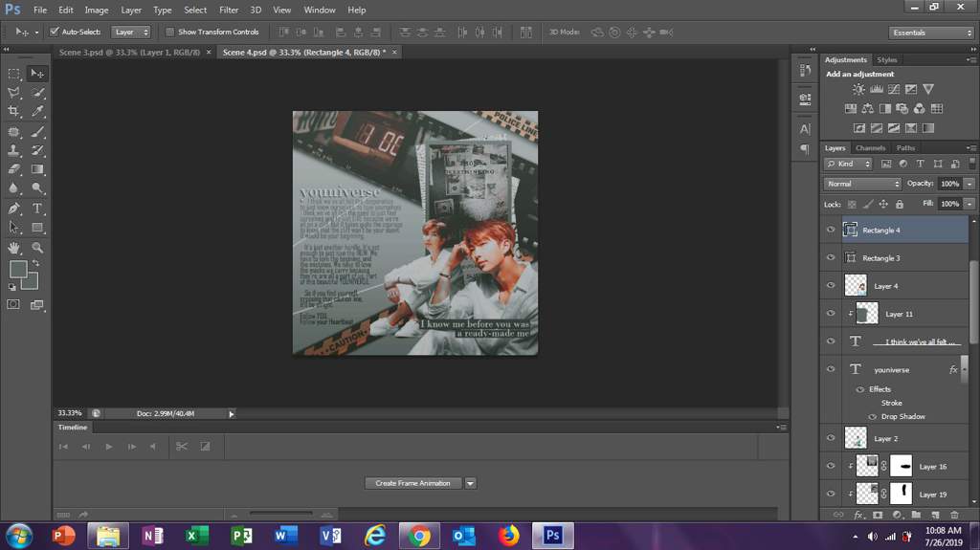
Task: Open the Filter menu
Action: [229, 10]
